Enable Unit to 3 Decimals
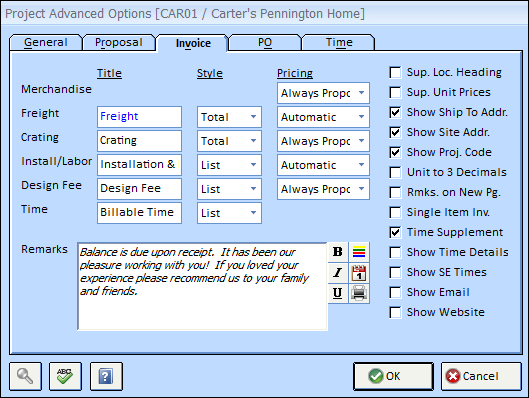The width and height of the screenshot is (529, 398). (x=395, y=172)
